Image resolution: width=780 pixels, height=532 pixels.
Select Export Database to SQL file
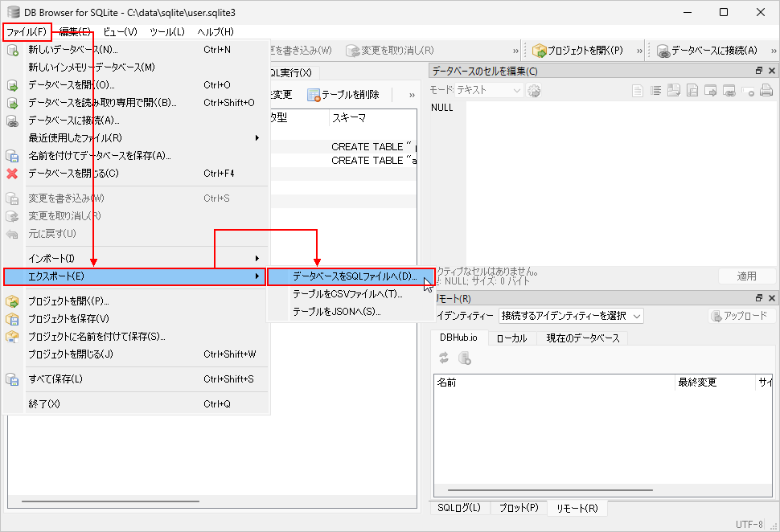point(354,276)
